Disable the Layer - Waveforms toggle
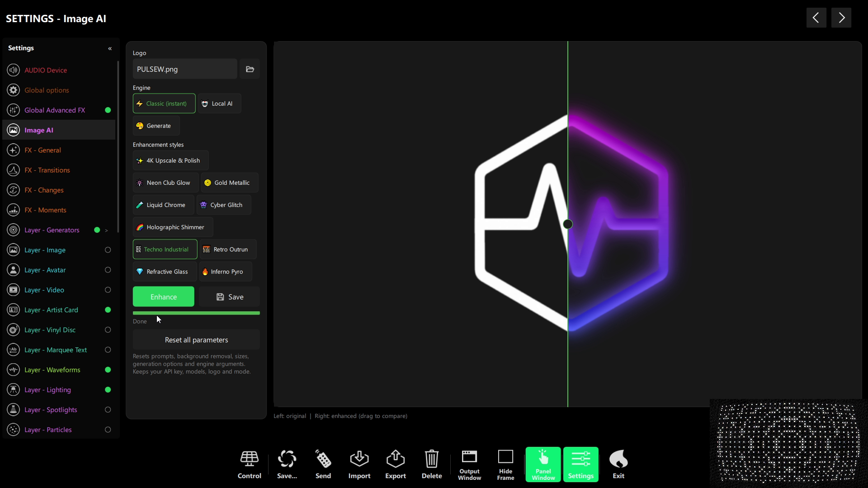The height and width of the screenshot is (488, 868). tap(108, 370)
